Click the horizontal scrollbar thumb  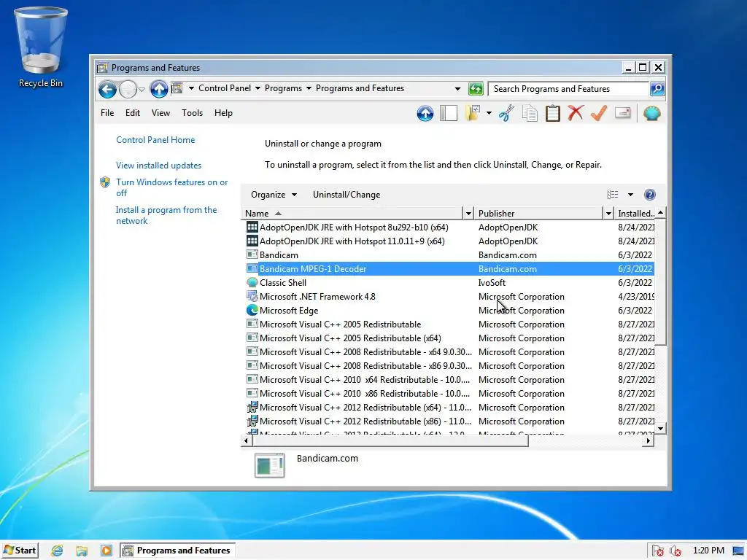[390, 441]
